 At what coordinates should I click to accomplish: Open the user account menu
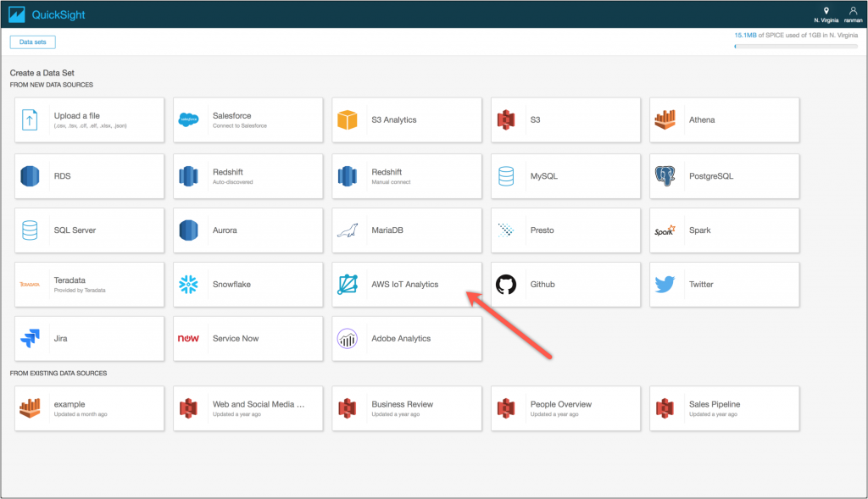(853, 14)
